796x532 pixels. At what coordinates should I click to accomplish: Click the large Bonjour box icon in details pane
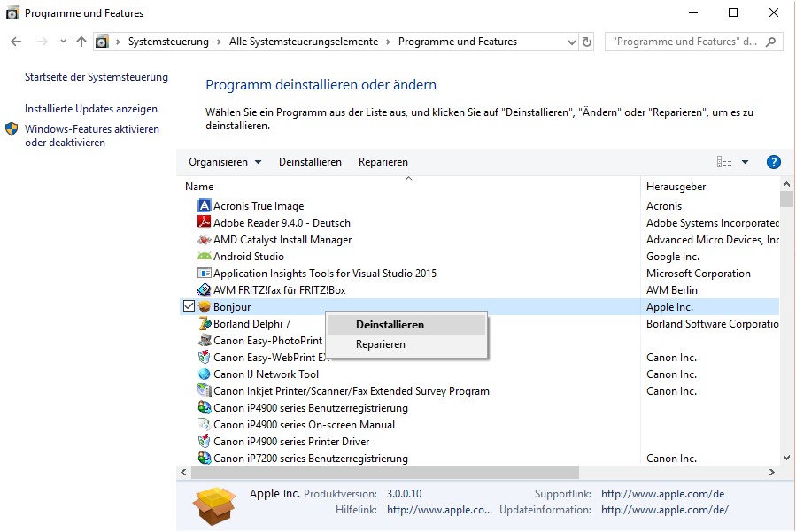coord(214,505)
